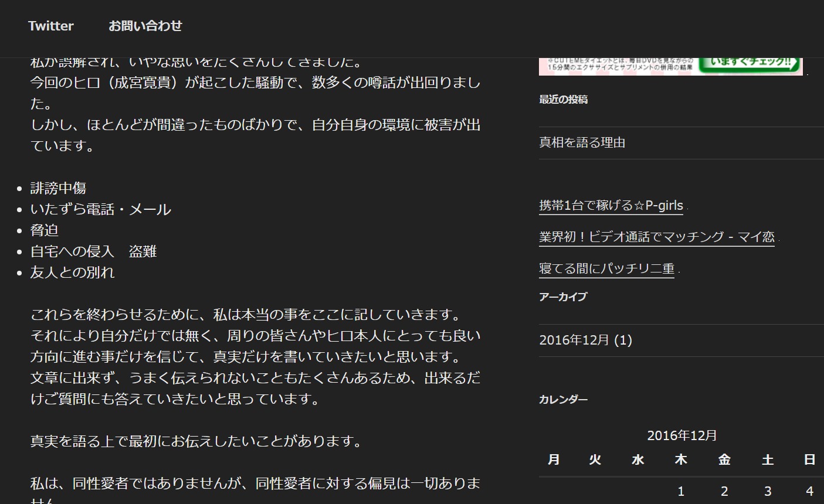Click the カレンダー sidebar heading

[563, 400]
